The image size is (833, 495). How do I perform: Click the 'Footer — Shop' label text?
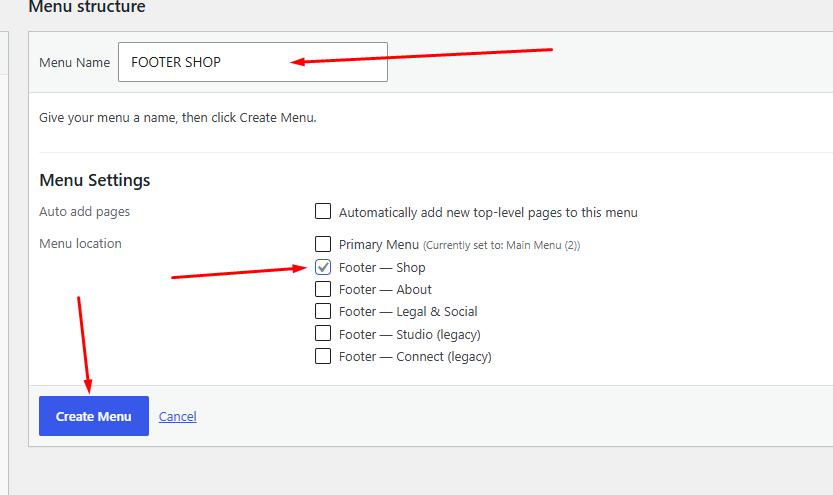click(x=382, y=268)
